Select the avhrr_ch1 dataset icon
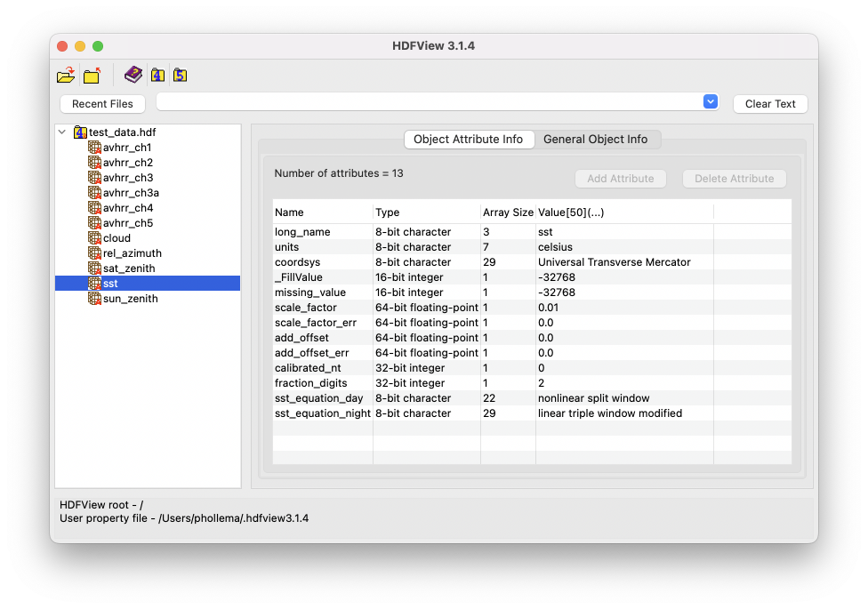The height and width of the screenshot is (609, 868). pos(94,148)
